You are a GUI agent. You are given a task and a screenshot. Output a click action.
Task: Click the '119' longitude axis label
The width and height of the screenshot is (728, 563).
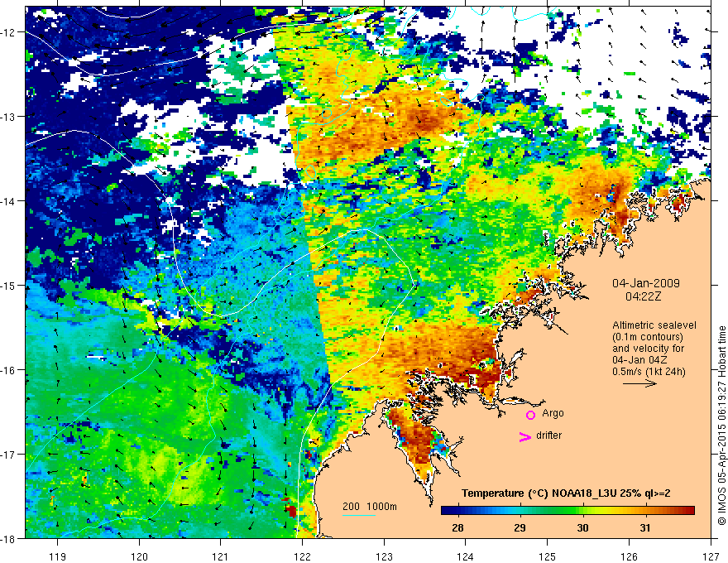point(58,556)
